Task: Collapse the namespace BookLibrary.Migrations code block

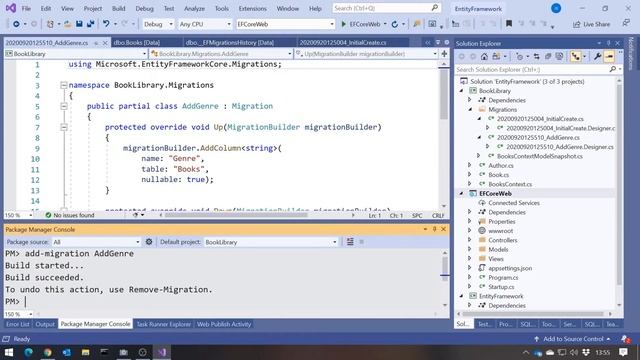Action: 64,85
